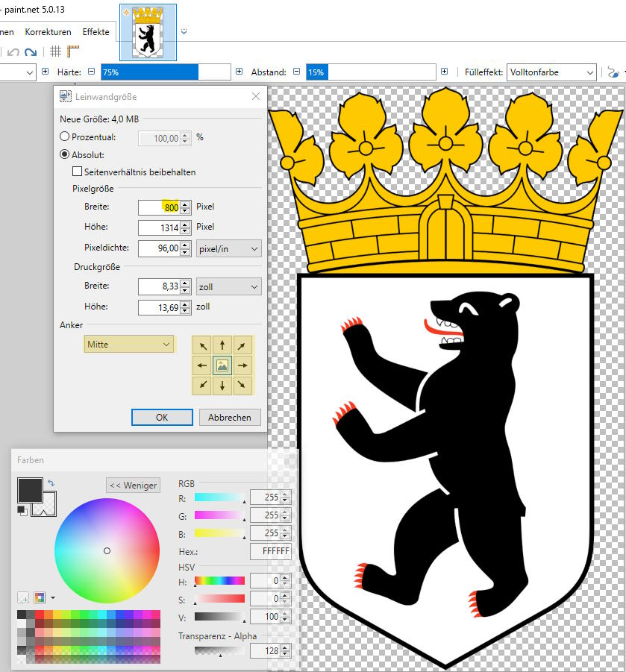This screenshot has width=626, height=672.
Task: Click the Transparenz Alpha slider
Action: coord(219,651)
